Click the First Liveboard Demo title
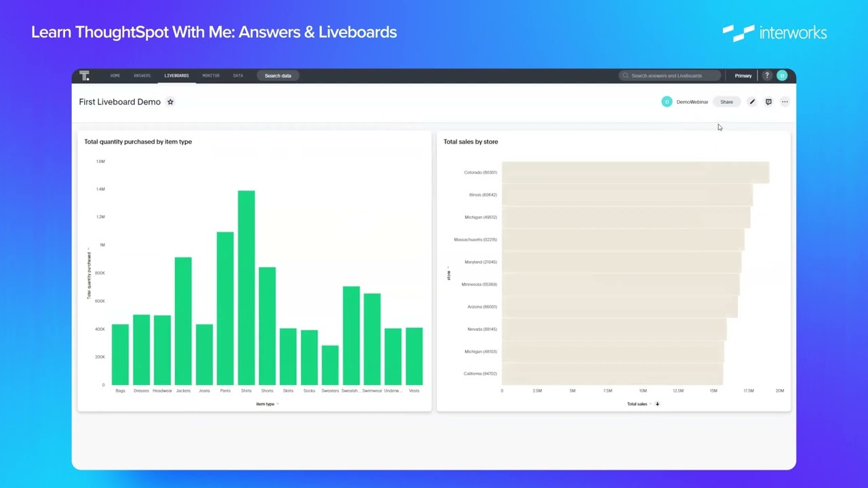The width and height of the screenshot is (868, 488). [x=120, y=102]
